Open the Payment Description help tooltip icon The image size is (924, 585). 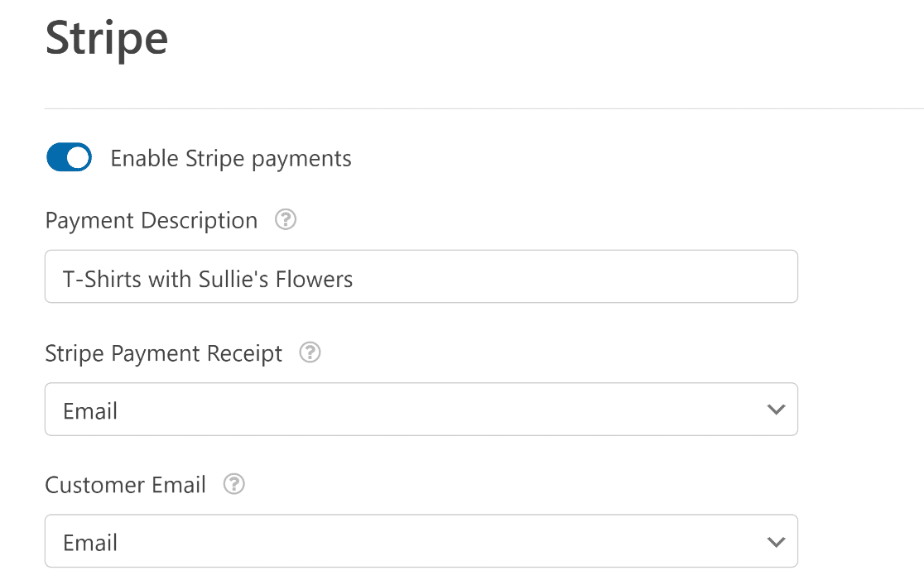[286, 220]
